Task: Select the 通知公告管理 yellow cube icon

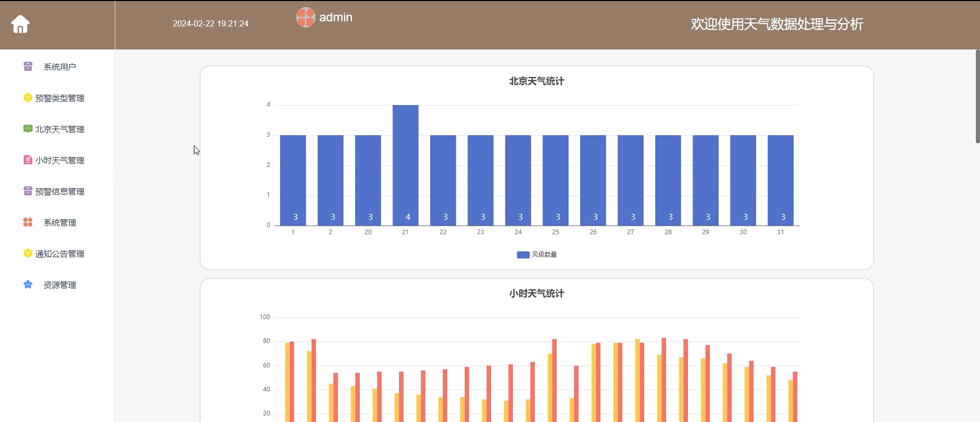Action: tap(28, 254)
